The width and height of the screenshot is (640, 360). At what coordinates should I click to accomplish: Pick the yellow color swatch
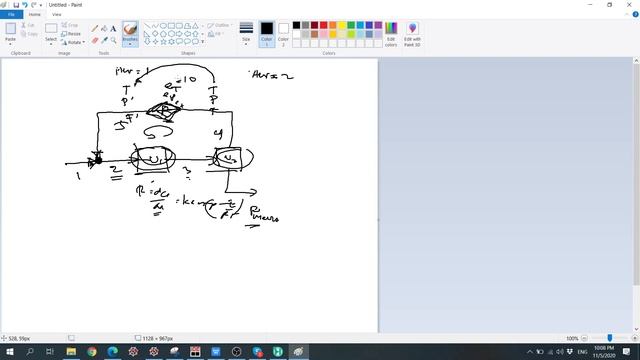tap(342, 25)
